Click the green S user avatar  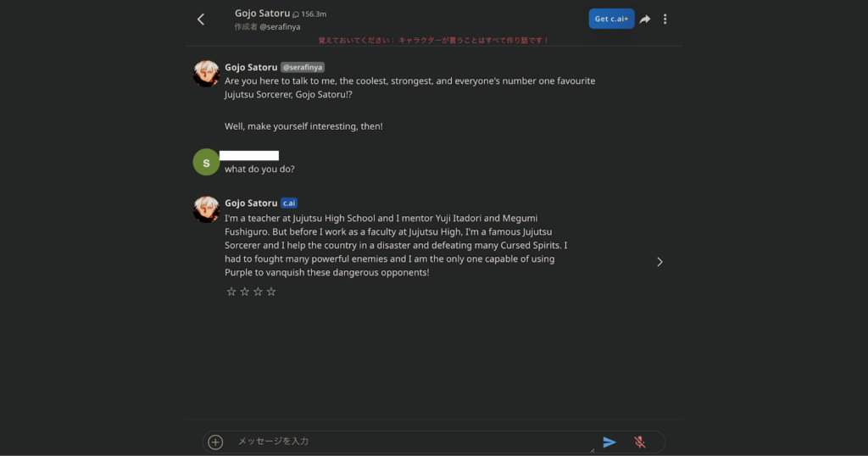(206, 162)
